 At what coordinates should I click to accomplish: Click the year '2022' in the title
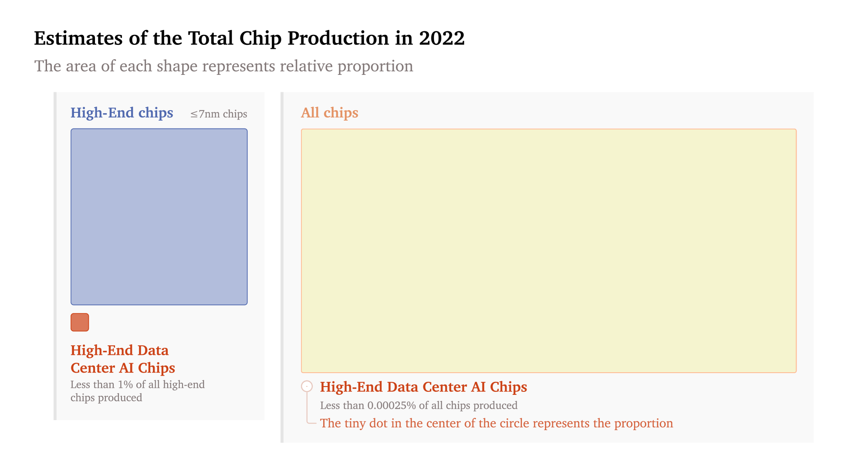coord(442,38)
